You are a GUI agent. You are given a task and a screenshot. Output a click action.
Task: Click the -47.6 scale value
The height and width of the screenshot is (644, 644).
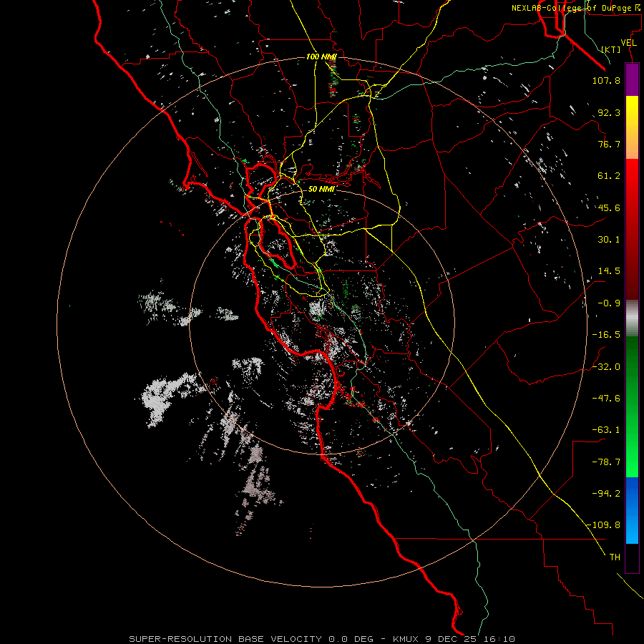(606, 399)
